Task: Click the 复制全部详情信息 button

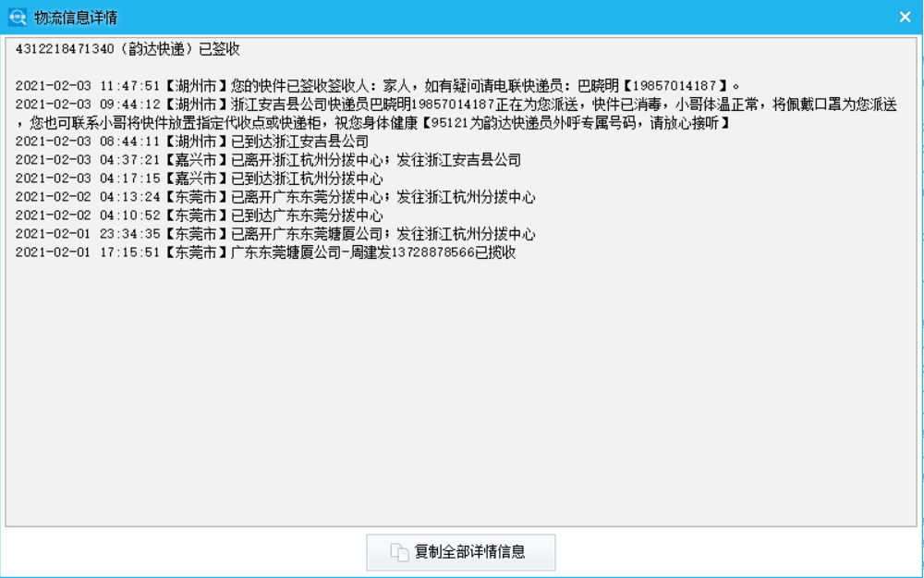Action: pos(461,552)
